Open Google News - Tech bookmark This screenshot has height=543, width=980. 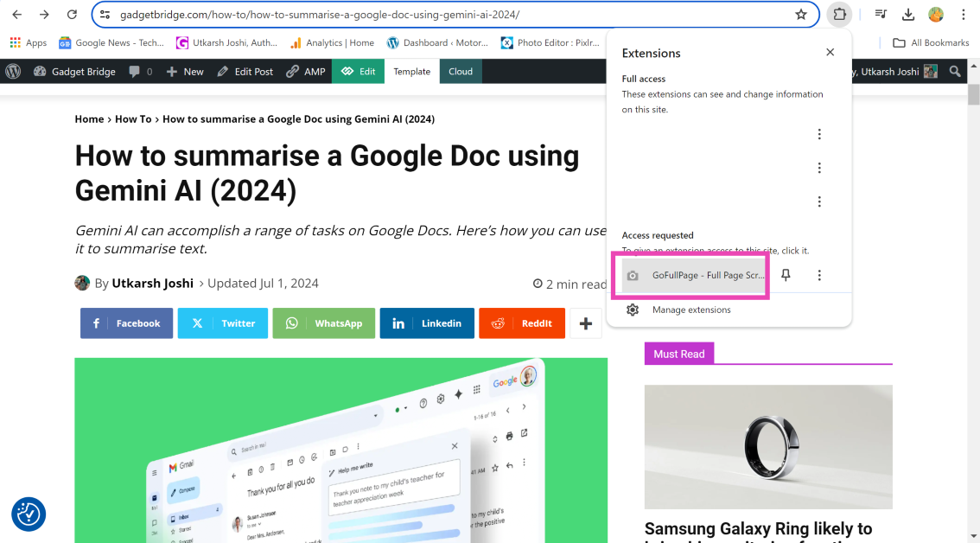111,42
